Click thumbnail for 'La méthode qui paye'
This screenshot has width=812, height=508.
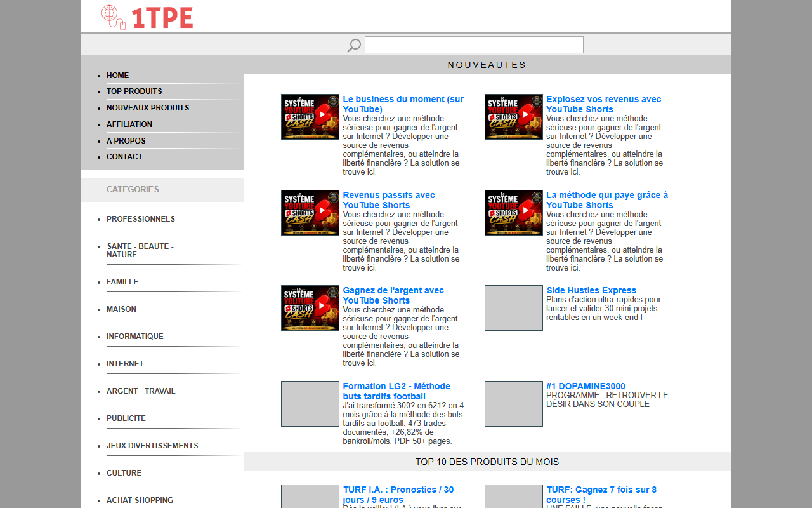(514, 213)
